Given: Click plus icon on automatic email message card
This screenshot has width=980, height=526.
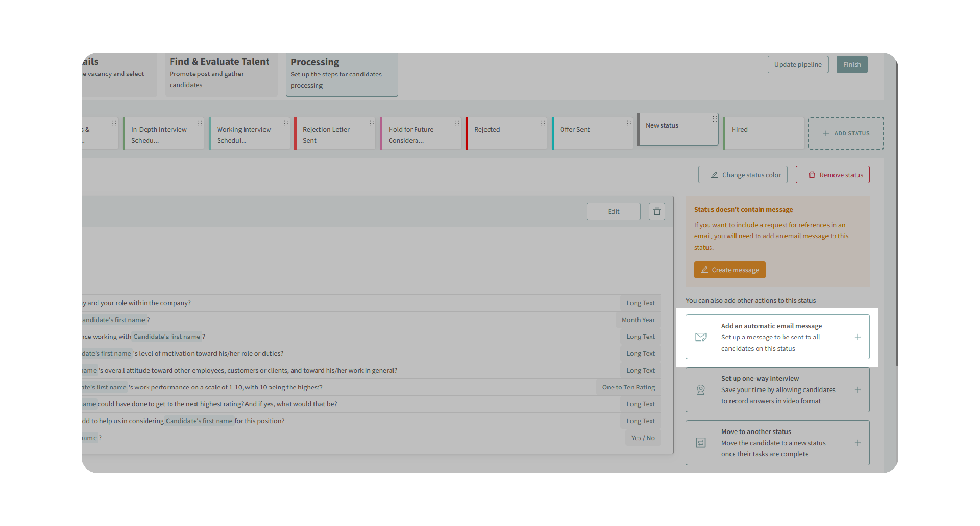Looking at the screenshot, I should coord(857,337).
